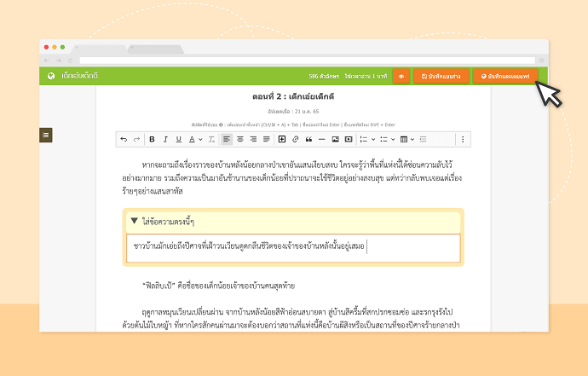Click the undo arrow in editor toolbar
The width and height of the screenshot is (588, 376).
[x=124, y=139]
